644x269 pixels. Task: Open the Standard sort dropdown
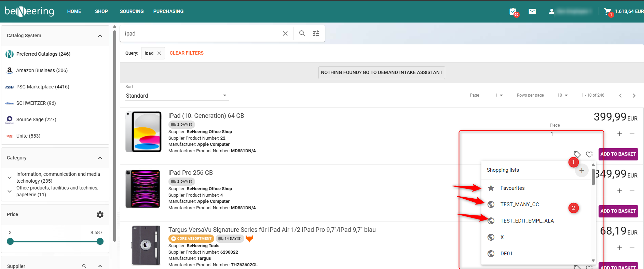176,96
